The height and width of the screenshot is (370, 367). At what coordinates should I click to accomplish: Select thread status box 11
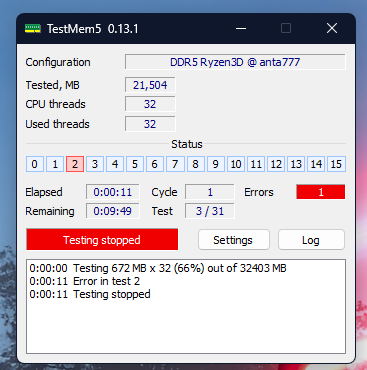point(256,164)
